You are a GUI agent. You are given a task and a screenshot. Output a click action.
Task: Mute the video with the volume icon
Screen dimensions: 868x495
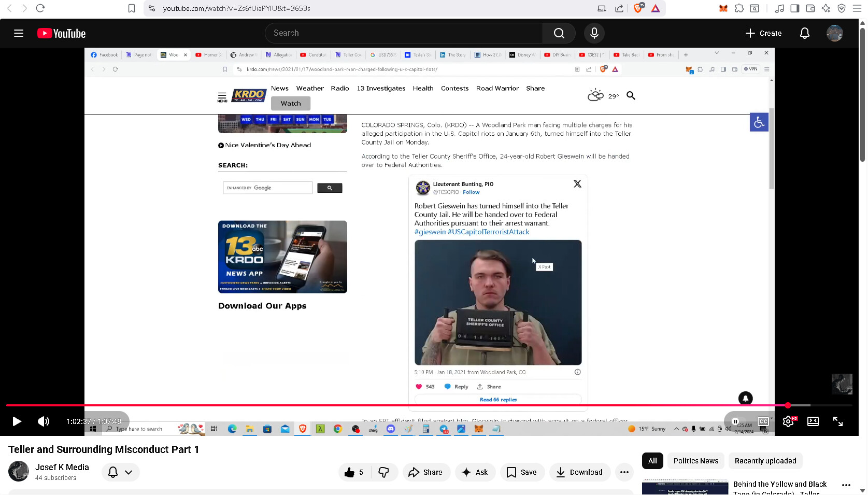(44, 421)
